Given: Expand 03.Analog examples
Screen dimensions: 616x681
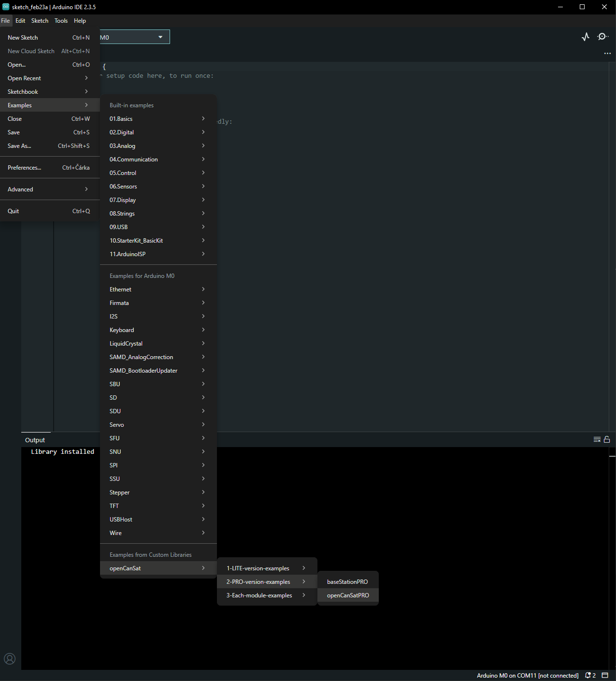Looking at the screenshot, I should tap(158, 146).
